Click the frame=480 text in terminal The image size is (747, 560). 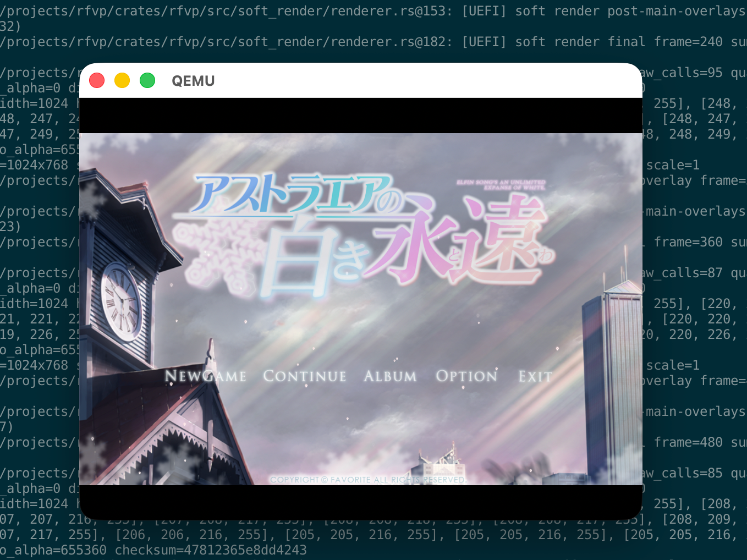(x=688, y=442)
